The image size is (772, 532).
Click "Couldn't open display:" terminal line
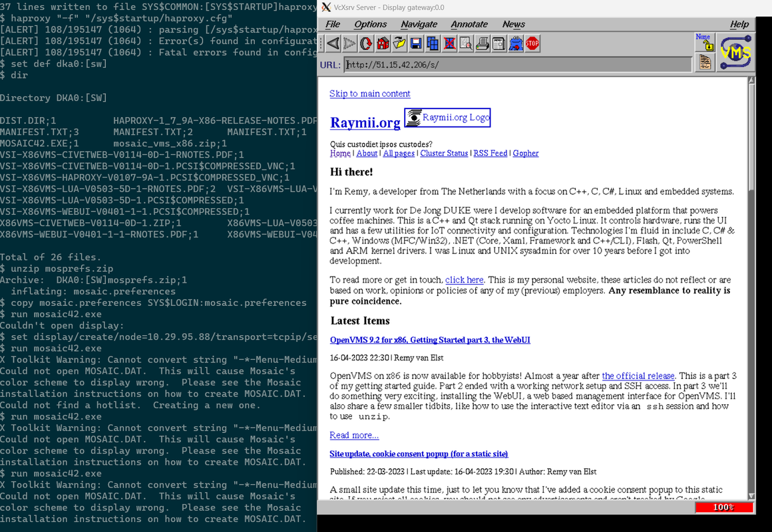point(62,325)
